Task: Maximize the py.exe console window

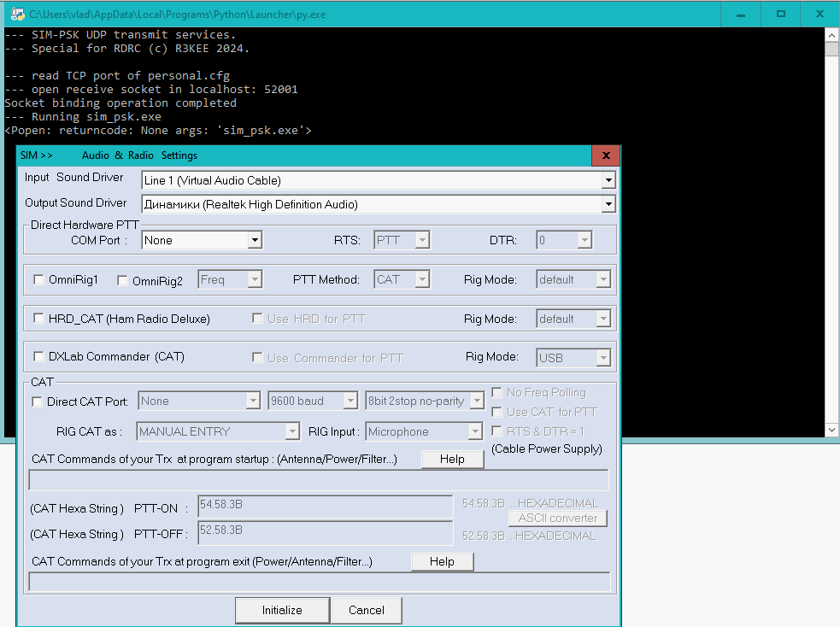Action: point(780,14)
